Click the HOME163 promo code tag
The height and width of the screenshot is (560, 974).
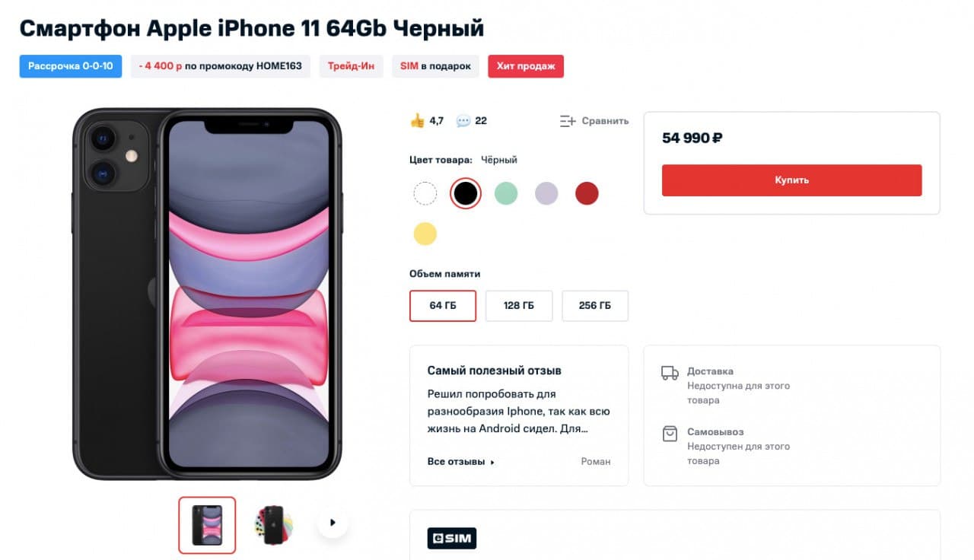tap(221, 66)
